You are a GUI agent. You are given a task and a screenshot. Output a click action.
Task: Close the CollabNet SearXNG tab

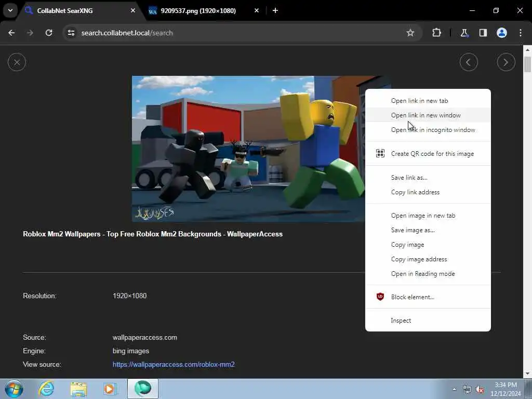click(132, 10)
